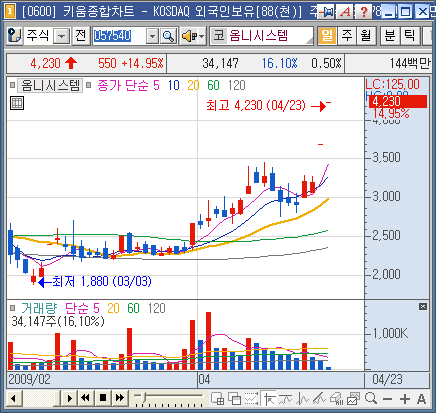
Task: Close the volume pane with the X icon
Action: point(423,307)
